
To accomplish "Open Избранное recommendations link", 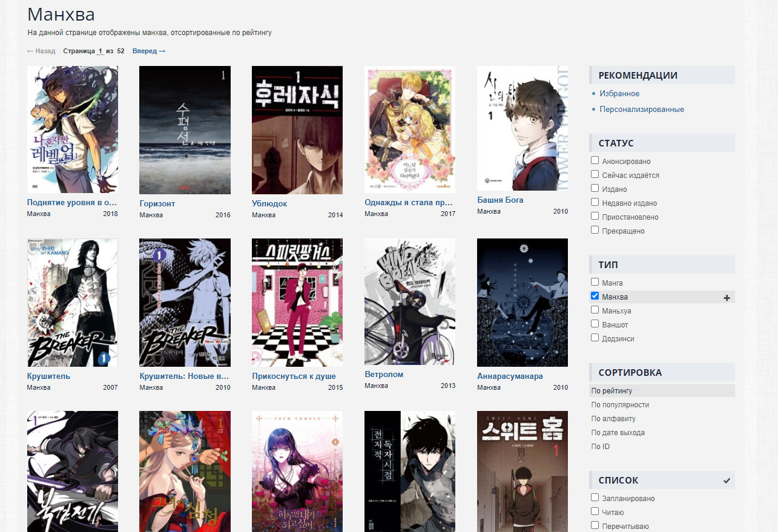I will pos(619,94).
